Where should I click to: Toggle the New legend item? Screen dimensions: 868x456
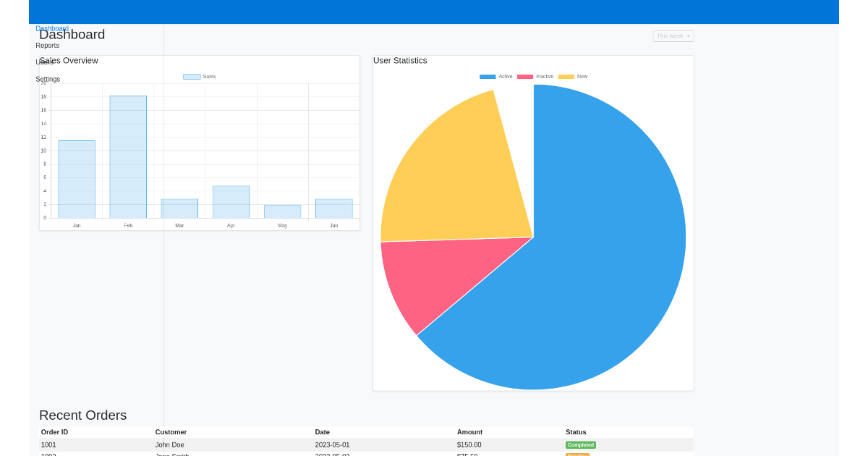[x=577, y=75]
